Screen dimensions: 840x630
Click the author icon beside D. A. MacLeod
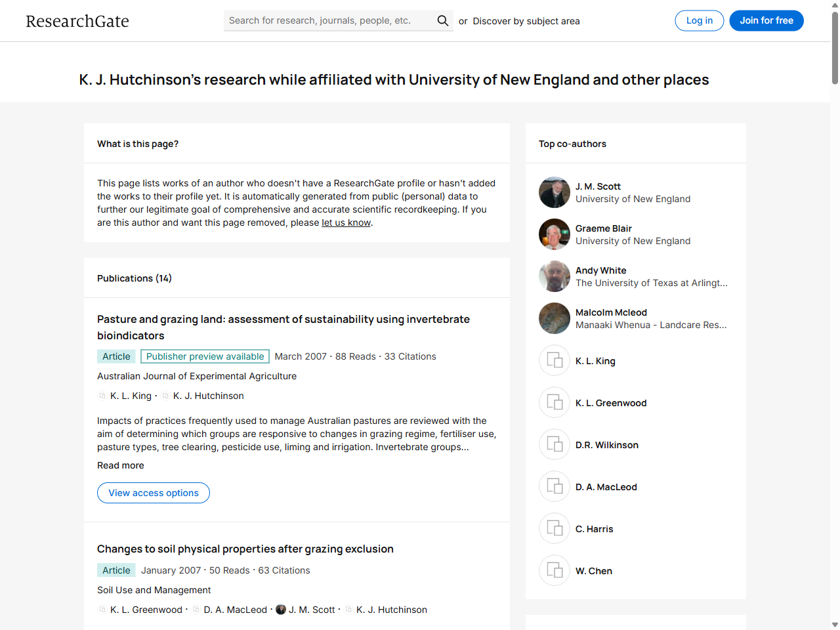click(x=195, y=609)
